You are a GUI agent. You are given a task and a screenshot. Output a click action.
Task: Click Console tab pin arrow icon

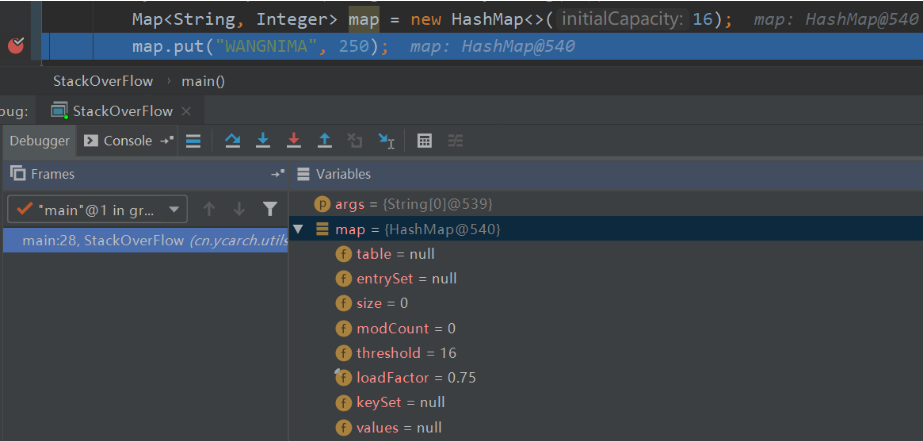[167, 141]
